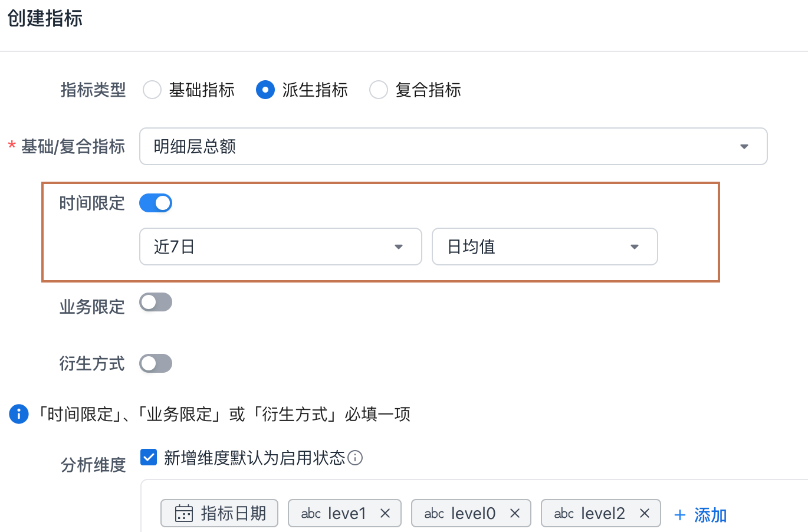Delete the level2 dimension tag
This screenshot has width=808, height=532.
(x=645, y=514)
